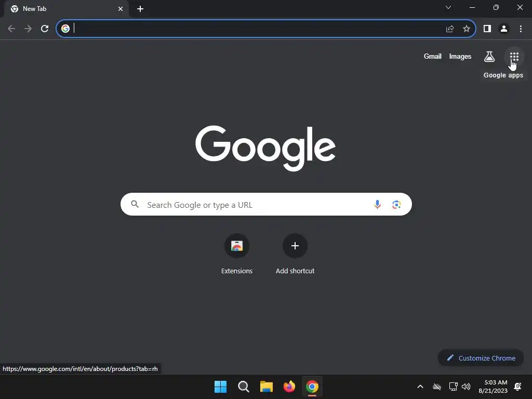This screenshot has width=532, height=399.
Task: Open the Google apps grid
Action: click(x=514, y=57)
